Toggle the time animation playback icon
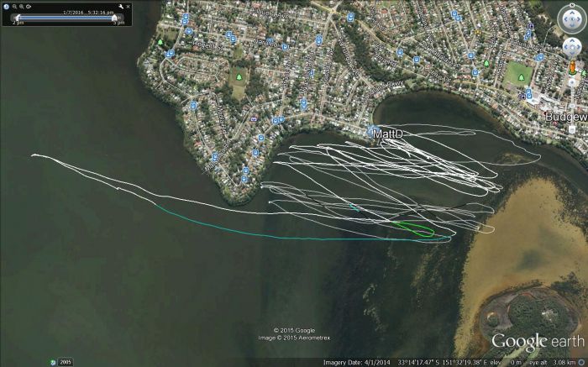Viewport: 588px width, 367px height. 29,7
